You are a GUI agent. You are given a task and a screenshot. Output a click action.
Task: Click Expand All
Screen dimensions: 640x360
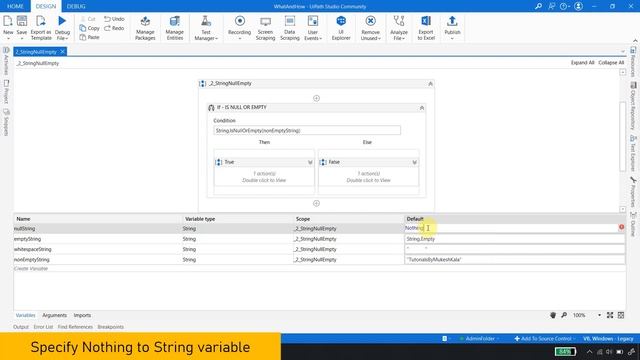point(582,62)
